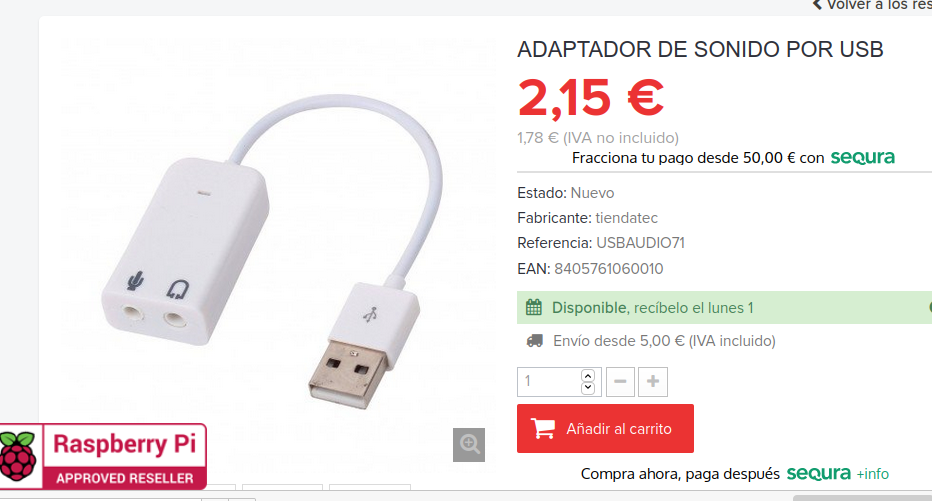The height and width of the screenshot is (501, 932).
Task: Click the delivery truck shipping icon
Action: 534,341
